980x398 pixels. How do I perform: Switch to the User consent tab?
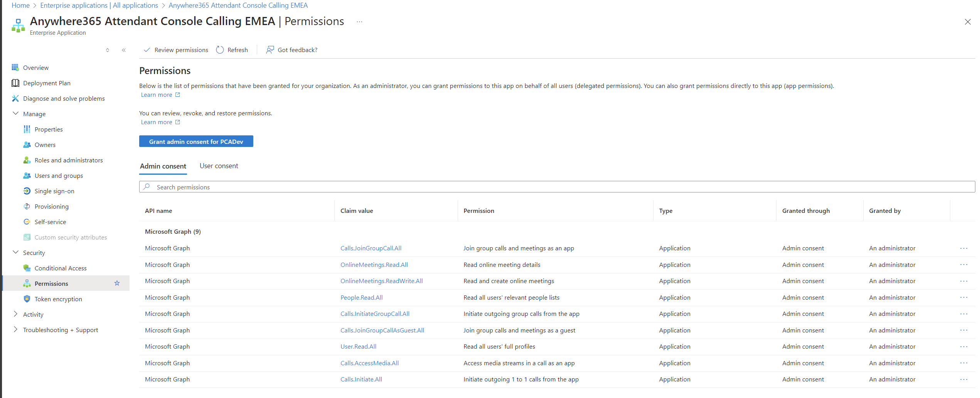pyautogui.click(x=219, y=166)
